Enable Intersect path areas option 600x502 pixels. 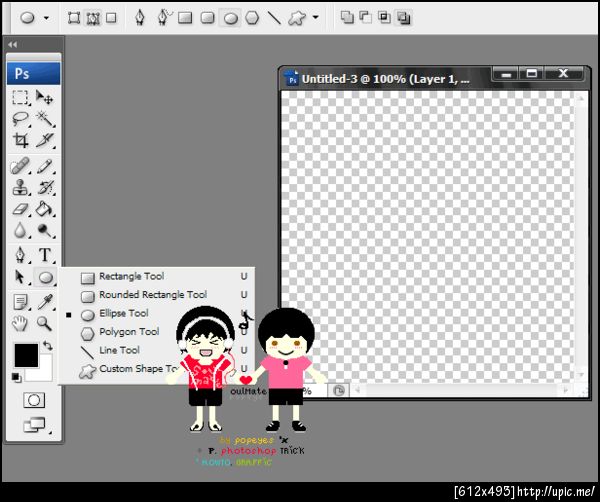[384, 17]
